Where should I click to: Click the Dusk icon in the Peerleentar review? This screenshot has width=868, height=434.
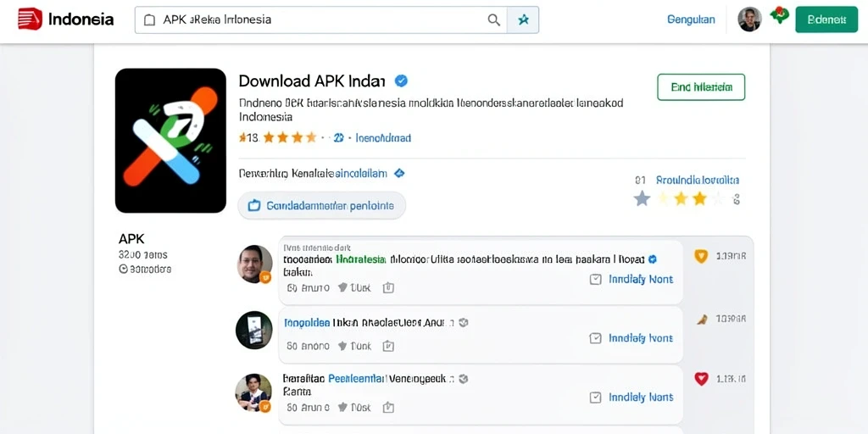pyautogui.click(x=342, y=407)
